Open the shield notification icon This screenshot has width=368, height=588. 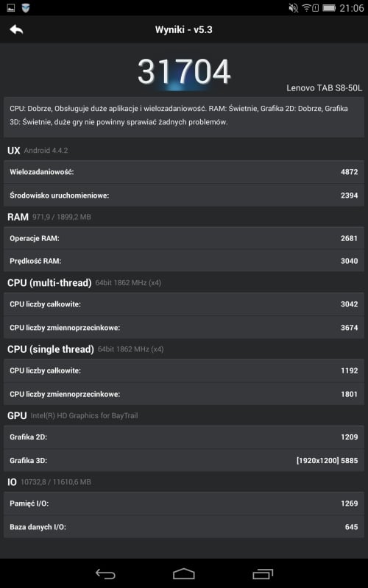[26, 8]
